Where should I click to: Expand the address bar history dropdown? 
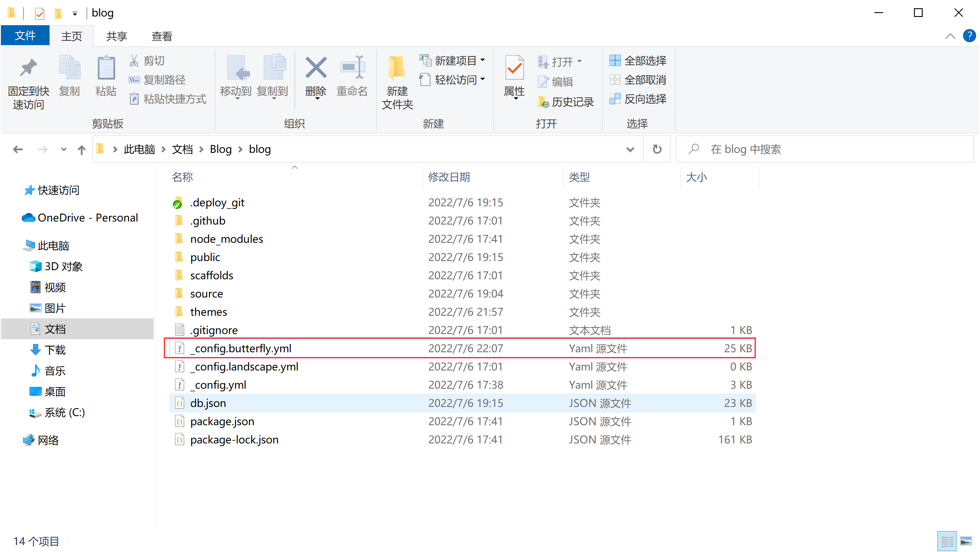[630, 149]
